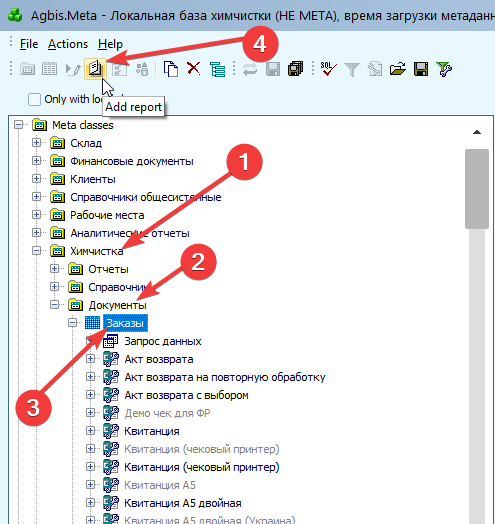Open the Help menu

(110, 44)
